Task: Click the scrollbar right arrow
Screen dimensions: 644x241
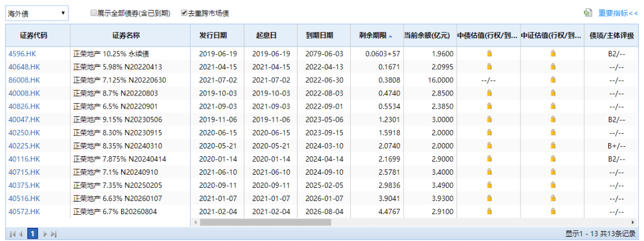Action: 632,222
